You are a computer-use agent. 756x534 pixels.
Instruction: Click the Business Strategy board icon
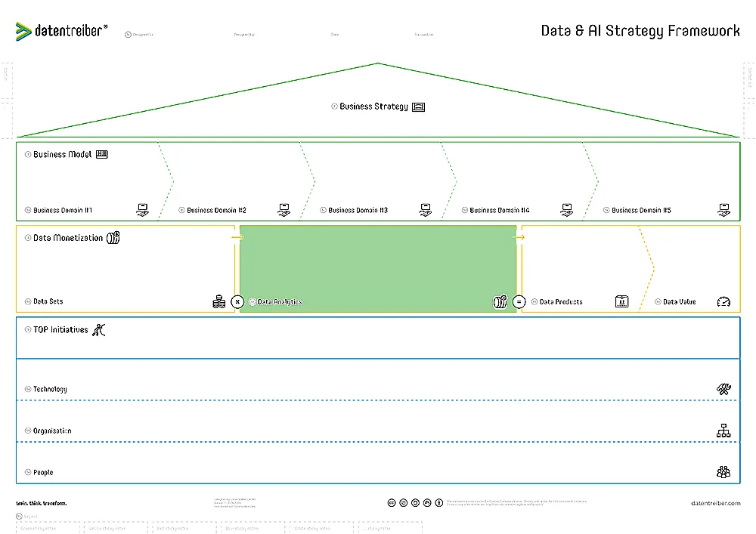(419, 107)
